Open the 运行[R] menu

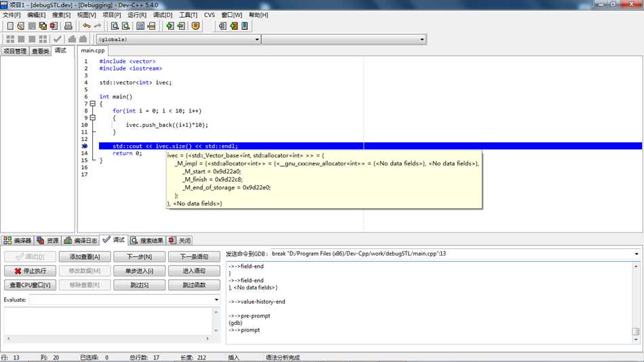tap(137, 15)
